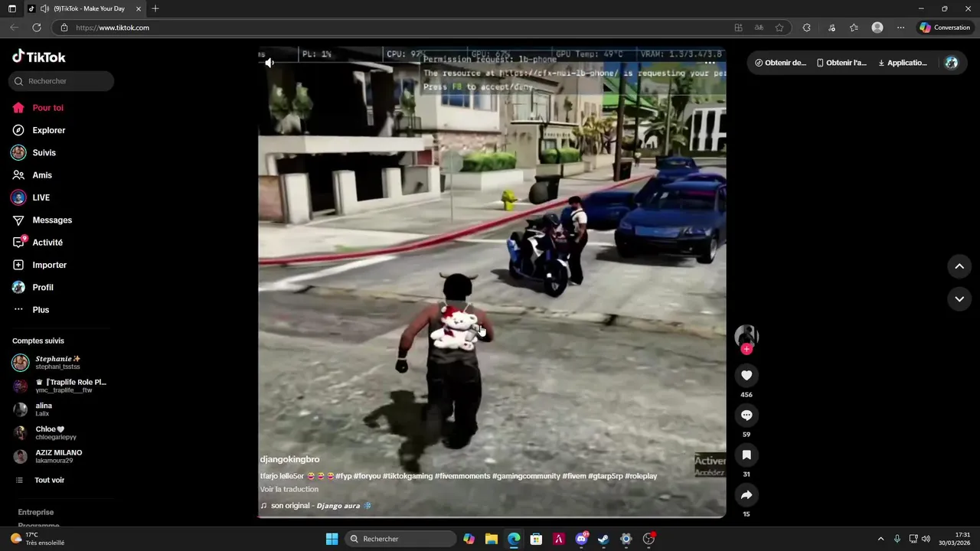This screenshot has height=551, width=980.
Task: Open the Pour toi feed
Action: point(38,108)
